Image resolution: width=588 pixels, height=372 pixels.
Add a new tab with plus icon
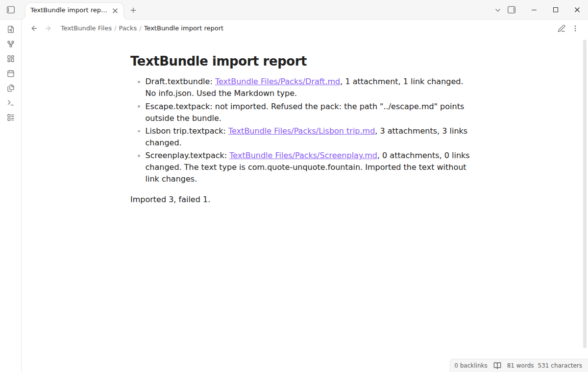pyautogui.click(x=133, y=10)
